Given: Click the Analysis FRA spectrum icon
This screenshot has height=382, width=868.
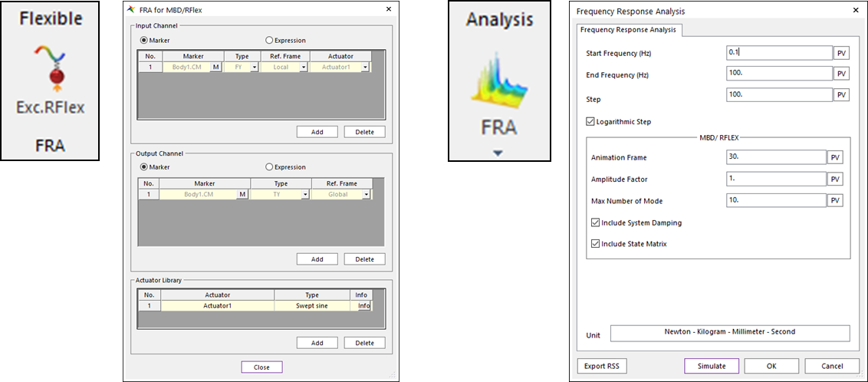Looking at the screenshot, I should pos(498,81).
